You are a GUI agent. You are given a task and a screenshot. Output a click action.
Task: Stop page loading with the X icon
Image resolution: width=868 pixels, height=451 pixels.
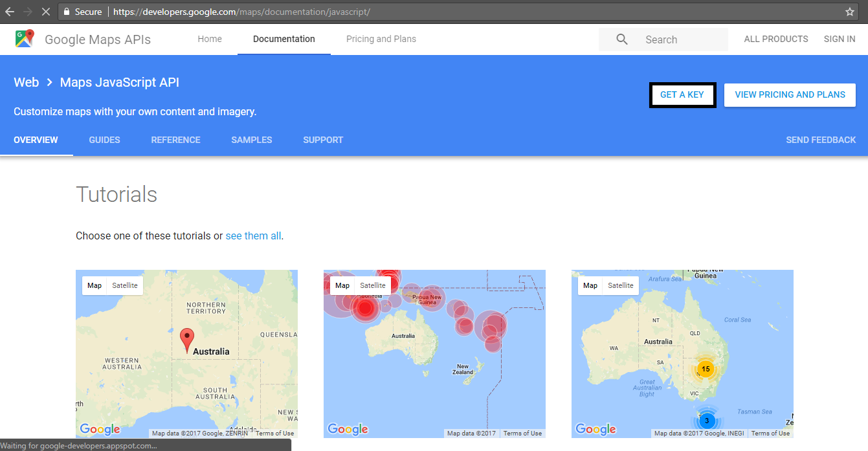coord(46,12)
